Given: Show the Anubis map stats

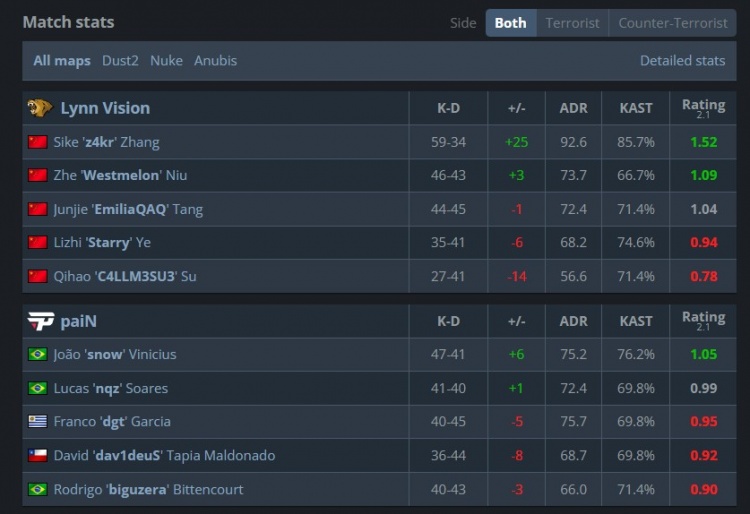Looking at the screenshot, I should point(215,61).
